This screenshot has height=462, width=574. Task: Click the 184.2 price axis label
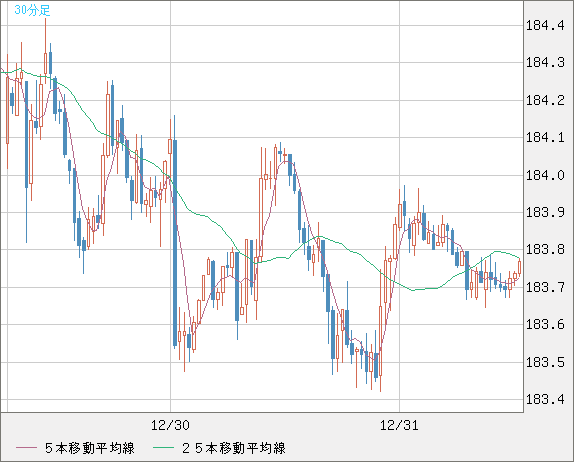[545, 100]
